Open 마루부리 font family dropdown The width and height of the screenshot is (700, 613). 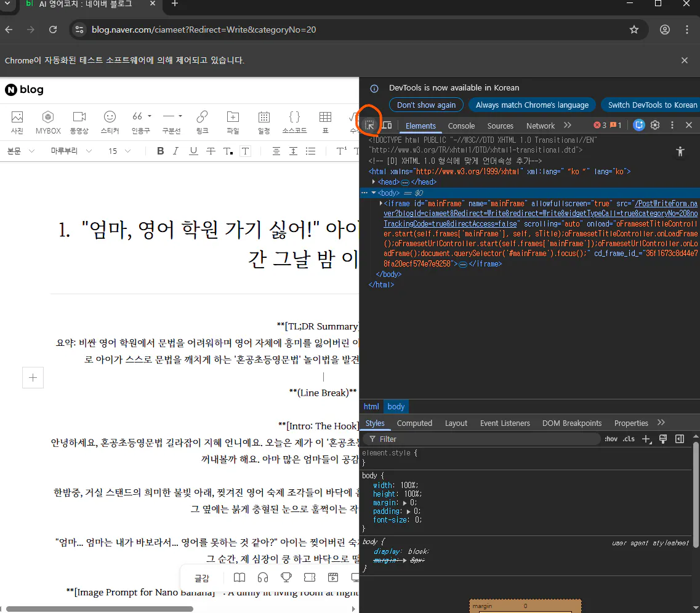(x=71, y=151)
